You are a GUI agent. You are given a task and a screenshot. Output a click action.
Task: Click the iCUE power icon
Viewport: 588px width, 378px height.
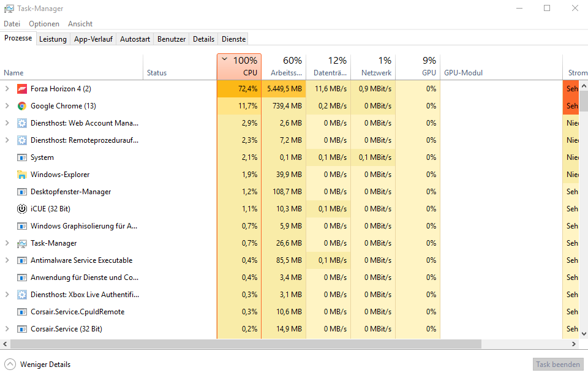(22, 209)
